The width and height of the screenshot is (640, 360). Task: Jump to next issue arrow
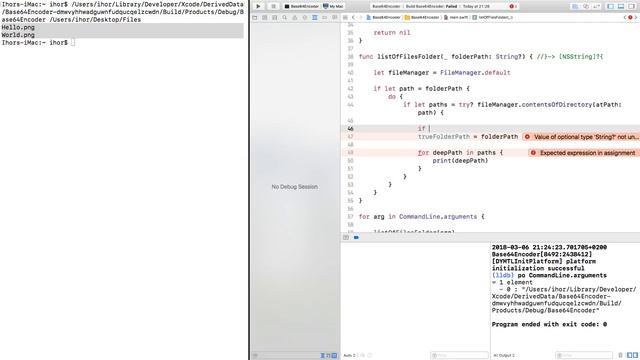pos(636,18)
